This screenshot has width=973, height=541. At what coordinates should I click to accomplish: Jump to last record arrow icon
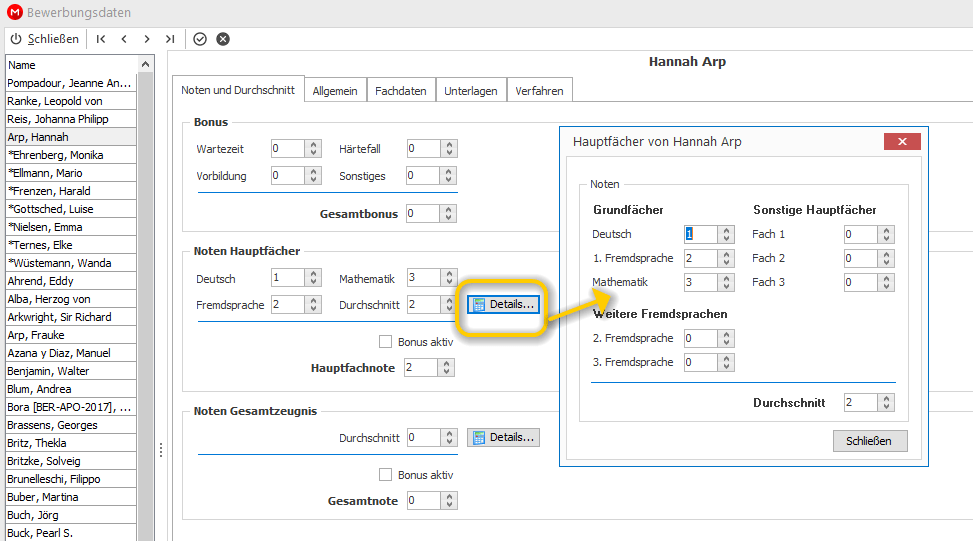(170, 39)
